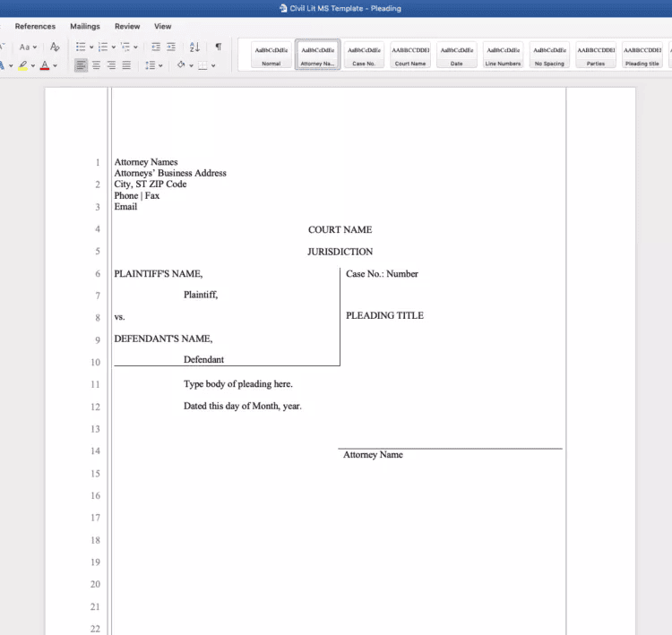The width and height of the screenshot is (672, 635).
Task: Open the shading color dropdown arrow
Action: (191, 66)
